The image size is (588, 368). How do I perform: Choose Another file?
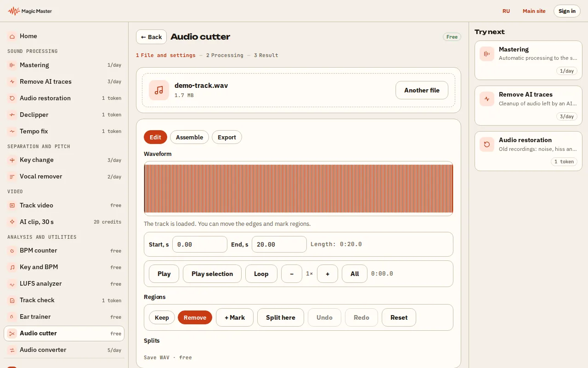[x=422, y=90]
